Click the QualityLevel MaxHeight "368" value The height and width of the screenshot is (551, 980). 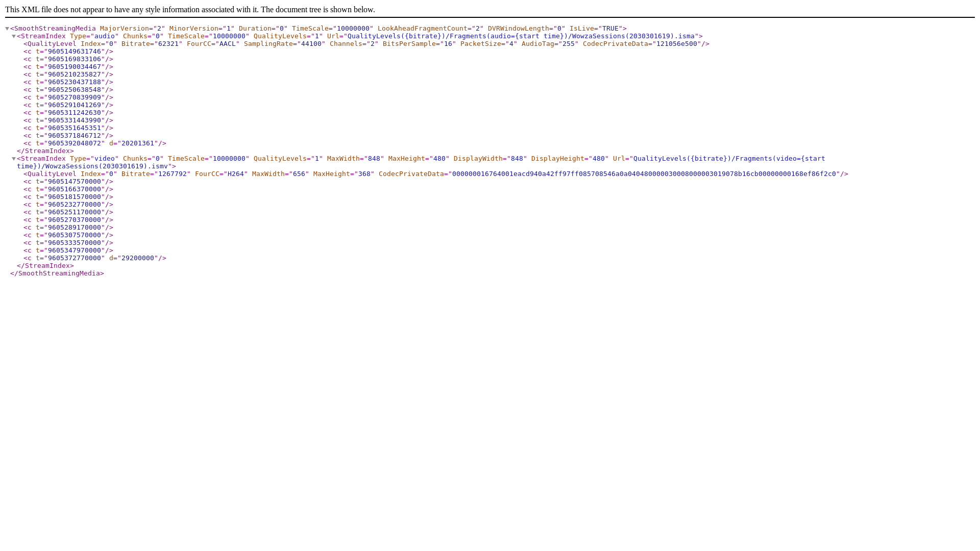coord(364,174)
